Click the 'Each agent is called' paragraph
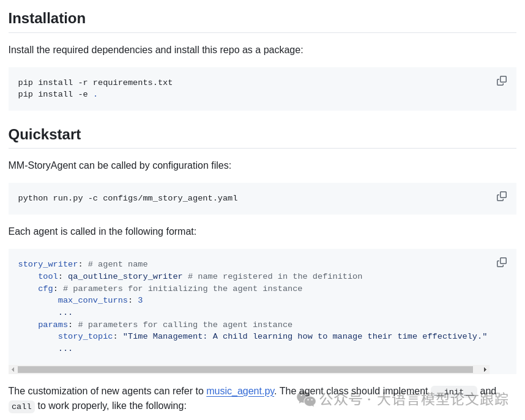The width and height of the screenshot is (525, 420). click(102, 232)
